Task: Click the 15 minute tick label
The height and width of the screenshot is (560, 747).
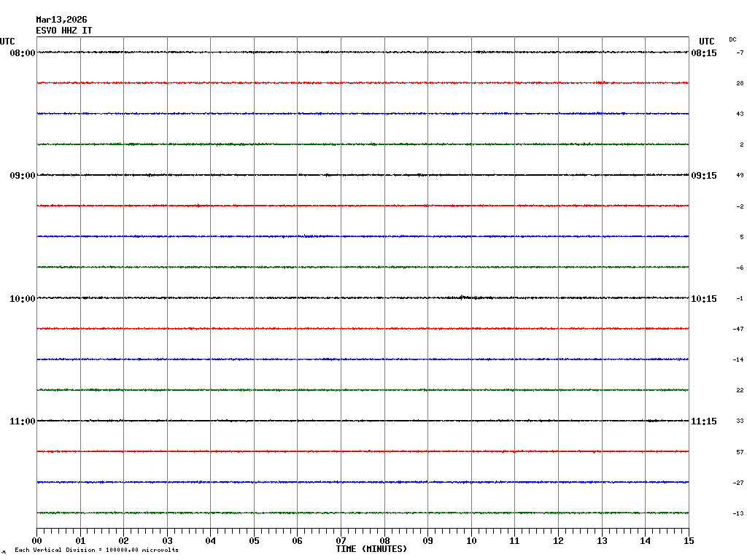Action: pos(689,541)
